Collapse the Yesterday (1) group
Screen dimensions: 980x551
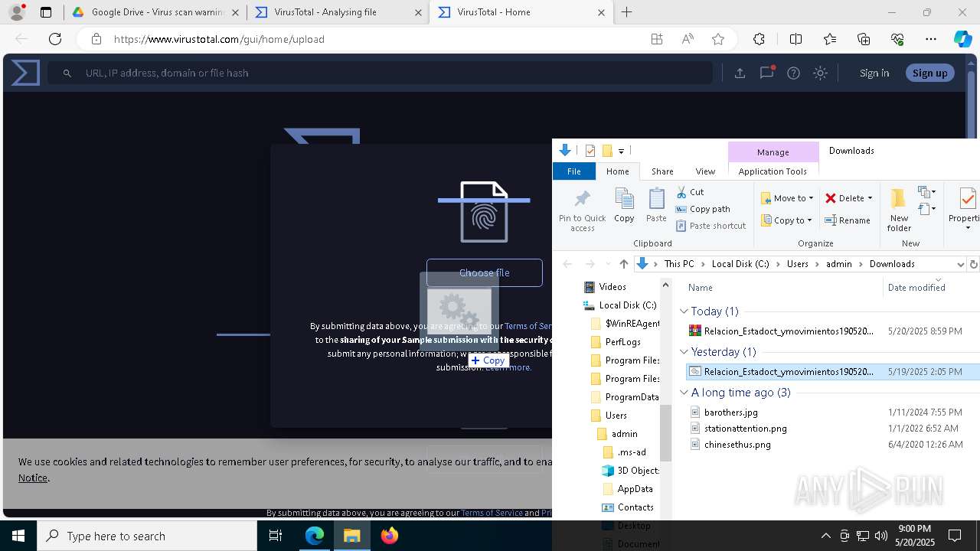[684, 352]
